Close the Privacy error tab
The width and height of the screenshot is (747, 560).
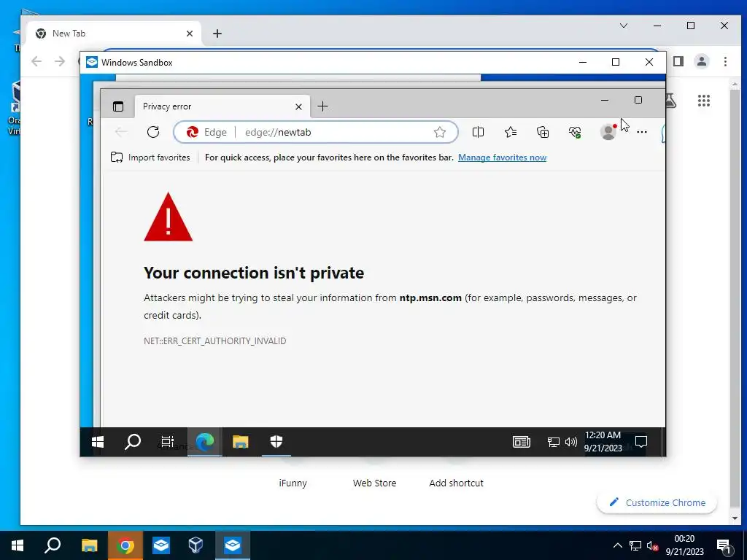[298, 106]
